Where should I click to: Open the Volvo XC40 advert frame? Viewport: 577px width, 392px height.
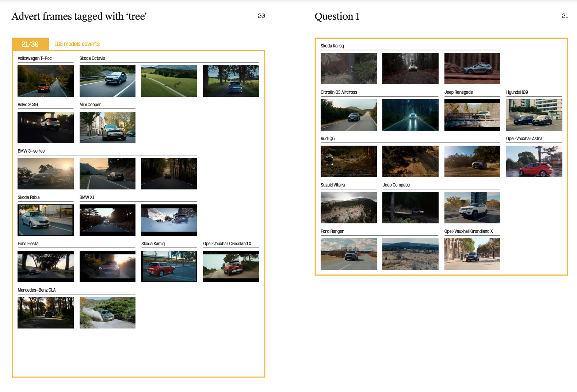(46, 127)
